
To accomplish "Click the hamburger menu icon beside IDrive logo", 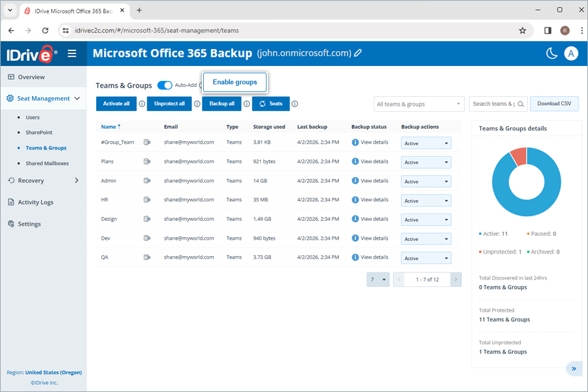I will click(x=72, y=54).
